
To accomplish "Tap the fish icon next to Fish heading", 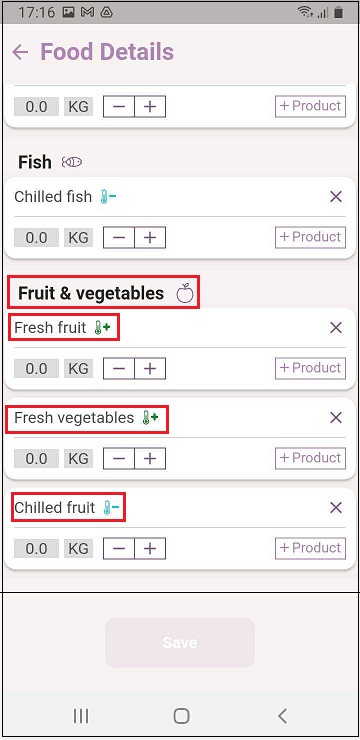I will click(72, 162).
